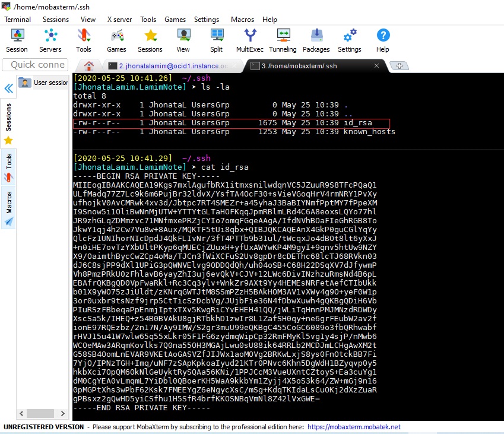Open the View menu
The image size is (504, 434).
[88, 20]
